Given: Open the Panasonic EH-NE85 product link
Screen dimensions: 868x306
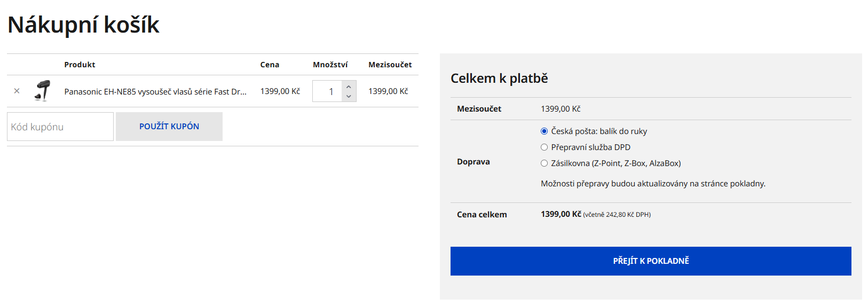Looking at the screenshot, I should tap(155, 92).
